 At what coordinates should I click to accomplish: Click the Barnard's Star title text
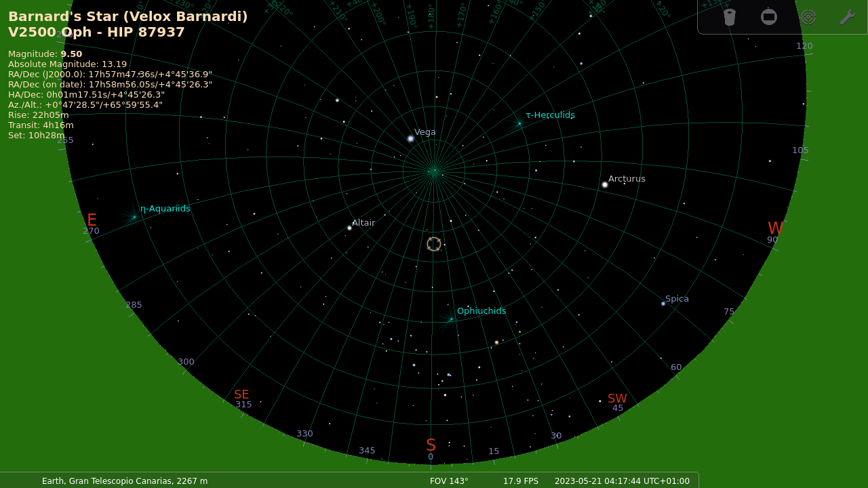point(128,16)
